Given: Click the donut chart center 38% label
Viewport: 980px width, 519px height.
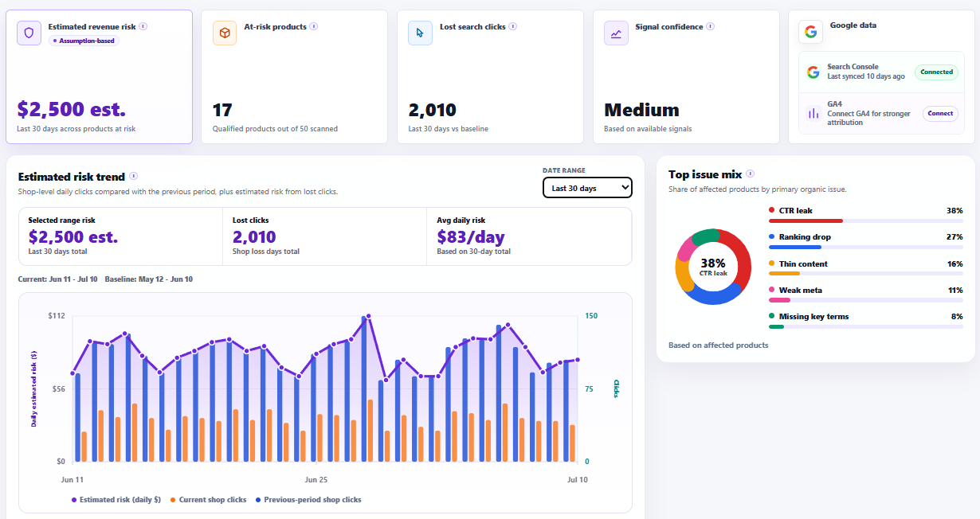Looking at the screenshot, I should (x=713, y=262).
